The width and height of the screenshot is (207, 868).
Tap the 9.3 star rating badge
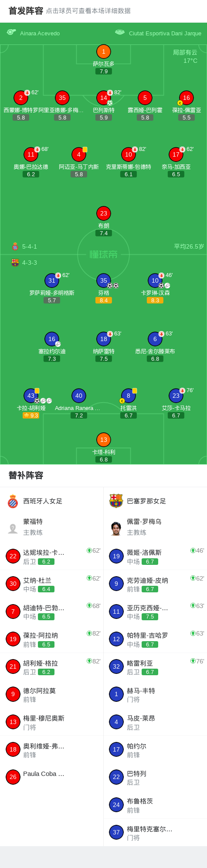[31, 416]
